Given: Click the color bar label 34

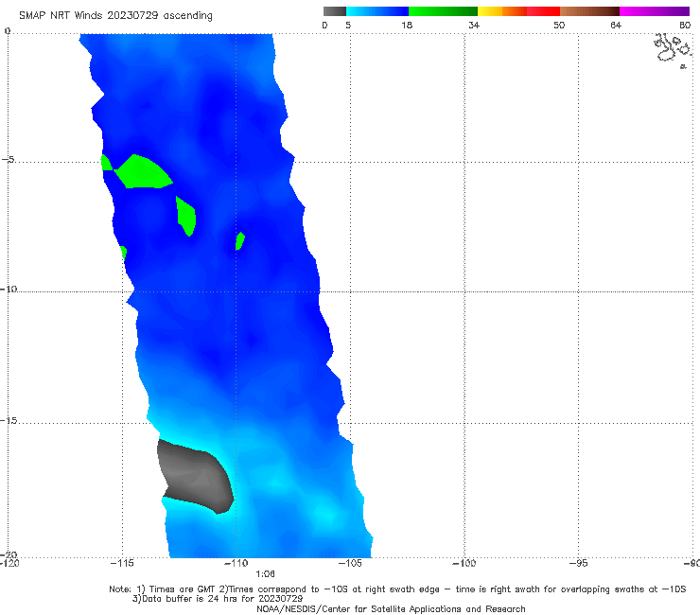Looking at the screenshot, I should pos(474,25).
